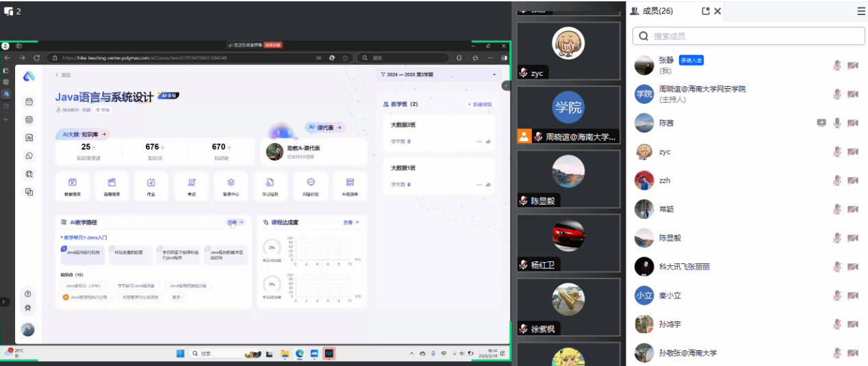Click 查看 link beside 课程达成度

[350, 222]
